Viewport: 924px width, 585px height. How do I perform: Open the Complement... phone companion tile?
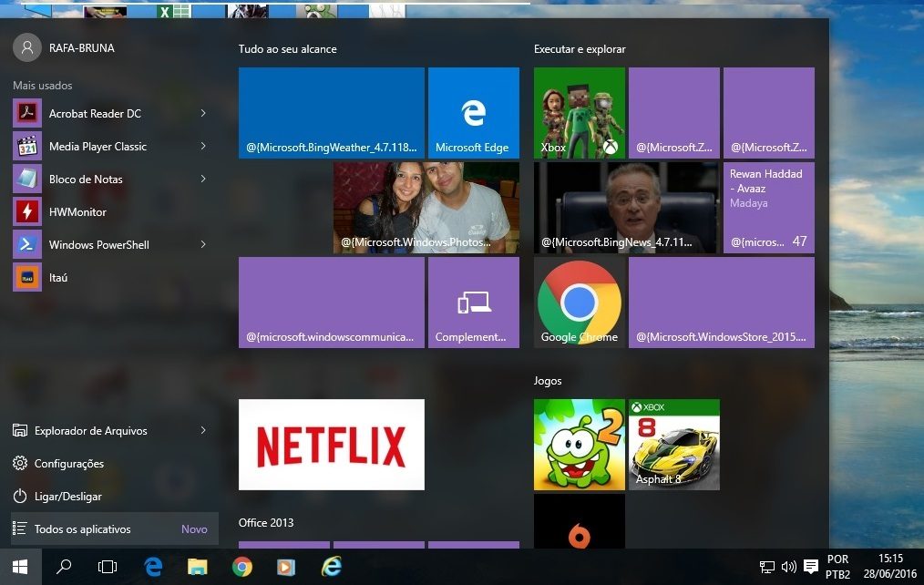coord(474,303)
